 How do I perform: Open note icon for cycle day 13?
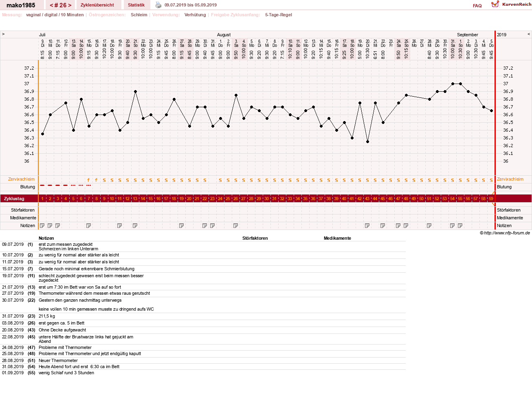[x=135, y=225]
